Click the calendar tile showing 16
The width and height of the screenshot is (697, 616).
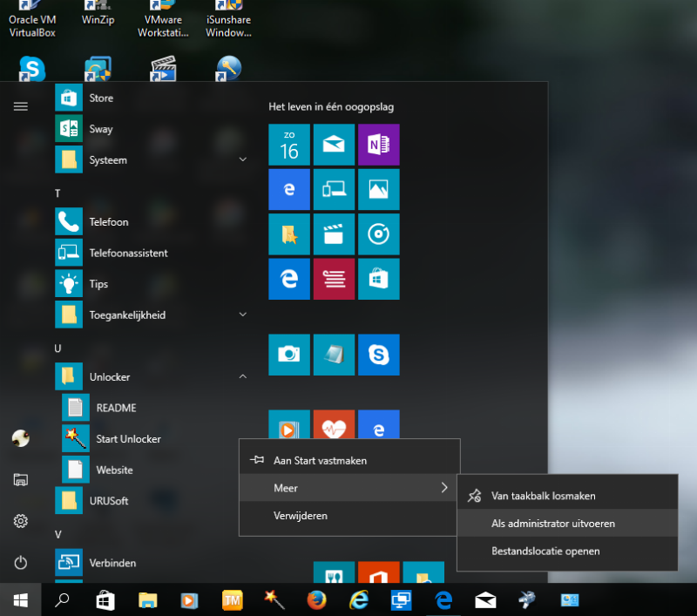[x=289, y=145]
